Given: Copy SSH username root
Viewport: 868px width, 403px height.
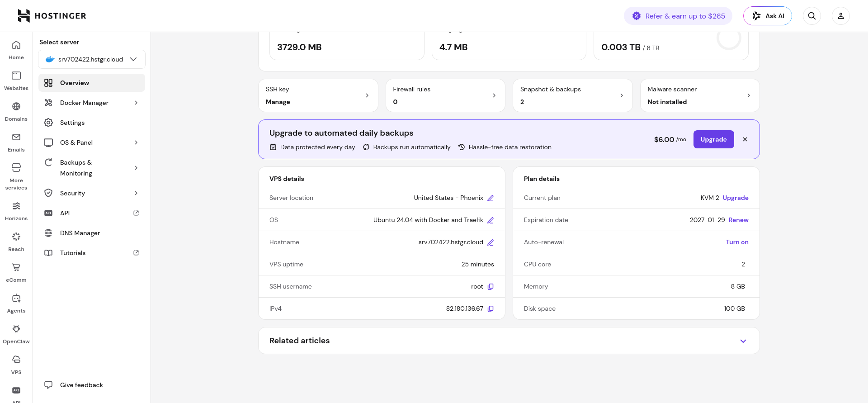Looking at the screenshot, I should (491, 286).
